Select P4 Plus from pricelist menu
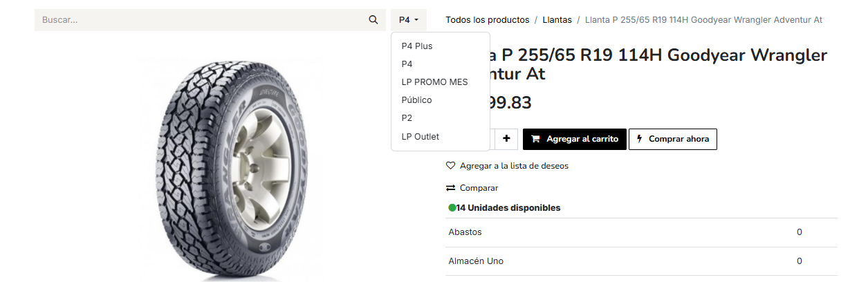Image resolution: width=868 pixels, height=282 pixels. click(x=417, y=46)
